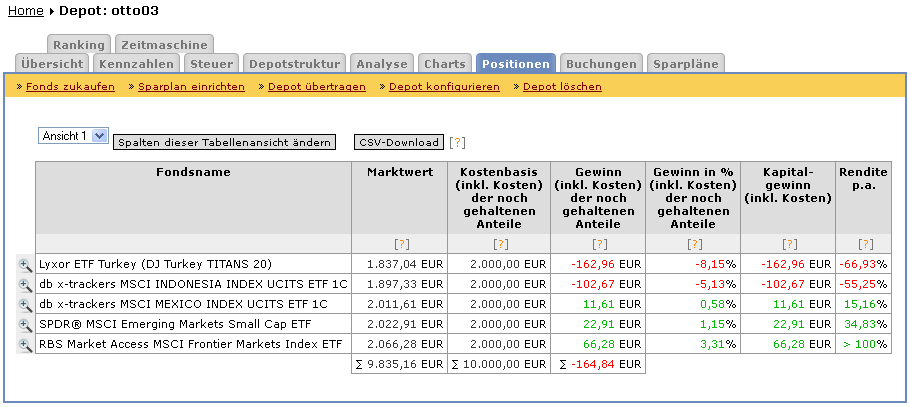The image size is (910, 407).
Task: Open the Fonds zukaufen link
Action: tap(70, 87)
